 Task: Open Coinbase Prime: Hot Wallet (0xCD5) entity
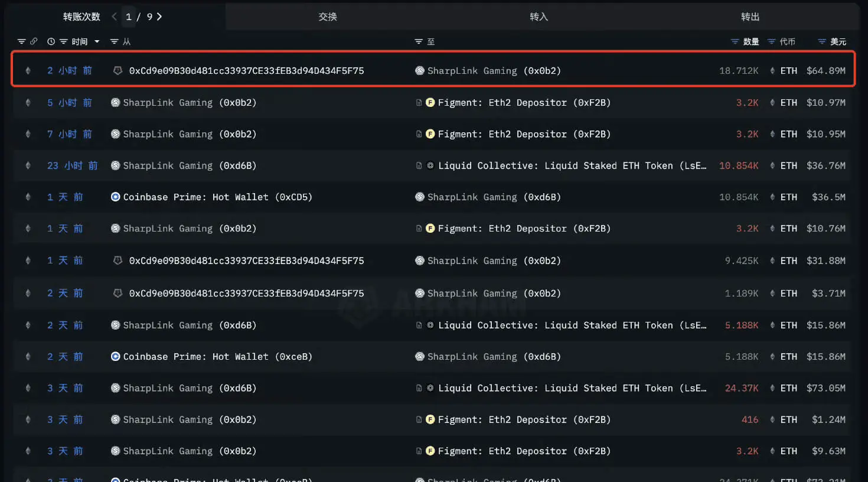[217, 197]
